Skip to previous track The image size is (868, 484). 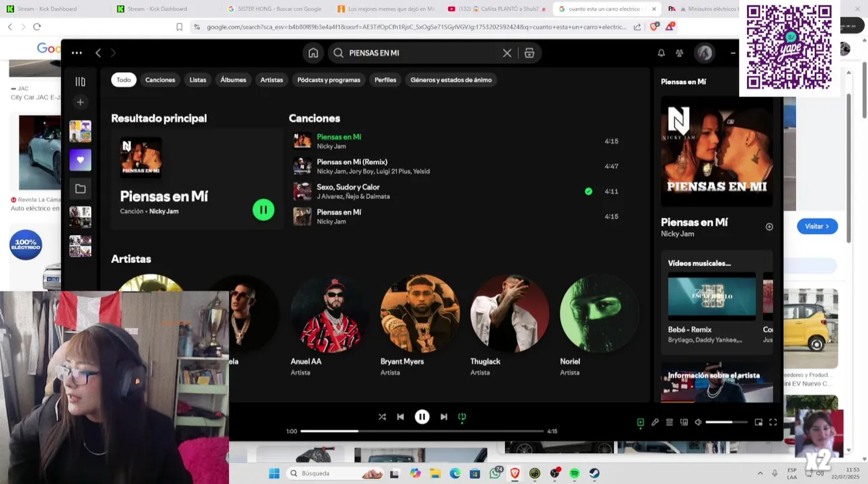tap(401, 417)
